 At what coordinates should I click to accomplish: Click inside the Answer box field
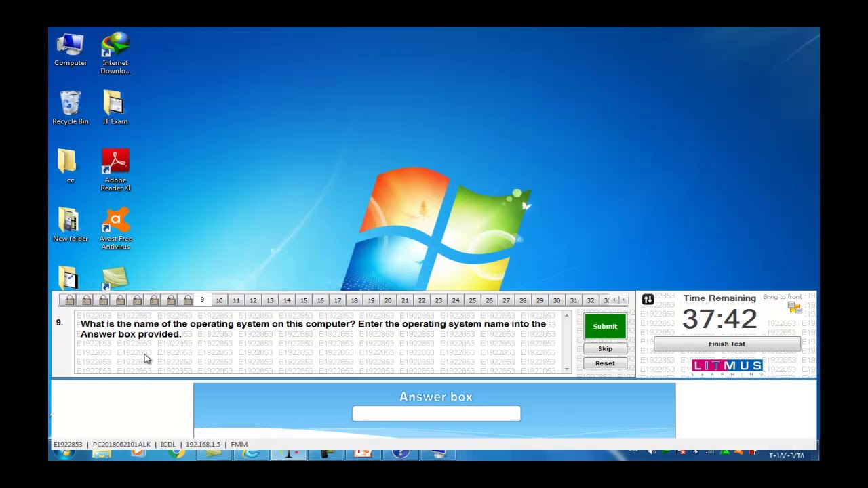[436, 413]
